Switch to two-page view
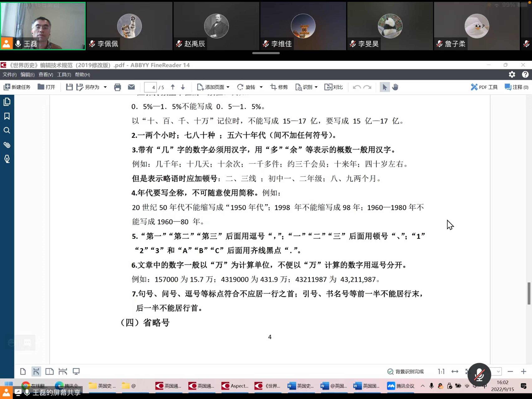 pos(49,371)
